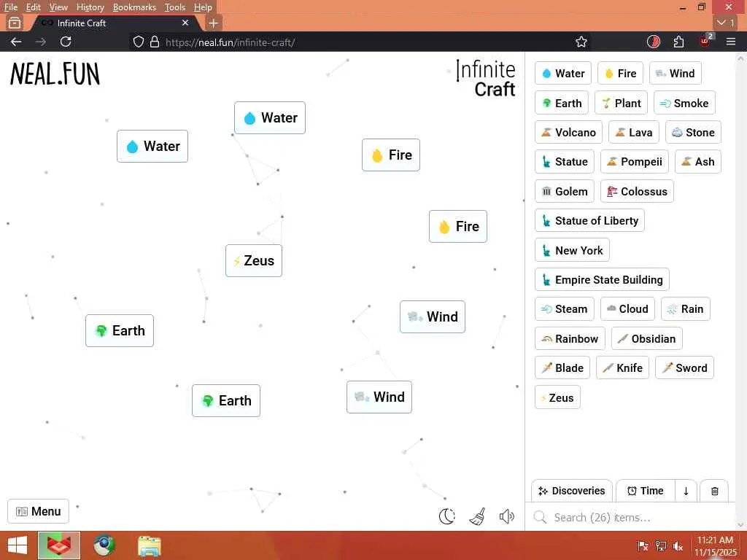The width and height of the screenshot is (747, 560).
Task: Select the Pompeii element
Action: (x=635, y=162)
